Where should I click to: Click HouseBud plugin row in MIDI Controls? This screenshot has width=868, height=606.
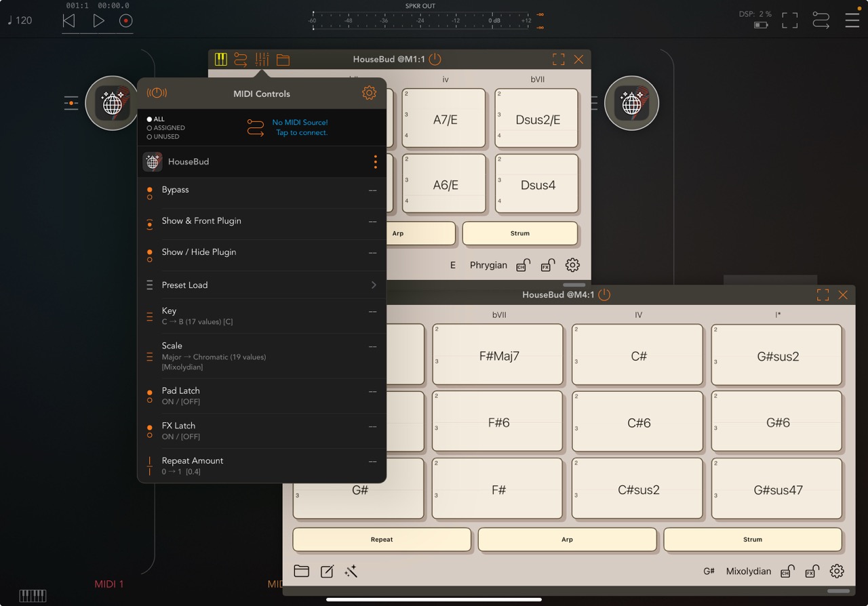click(262, 162)
